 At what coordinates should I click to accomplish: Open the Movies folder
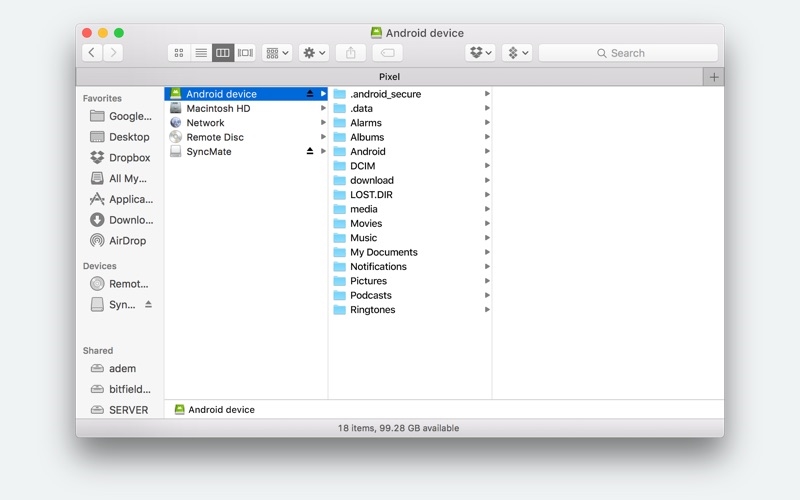411,223
